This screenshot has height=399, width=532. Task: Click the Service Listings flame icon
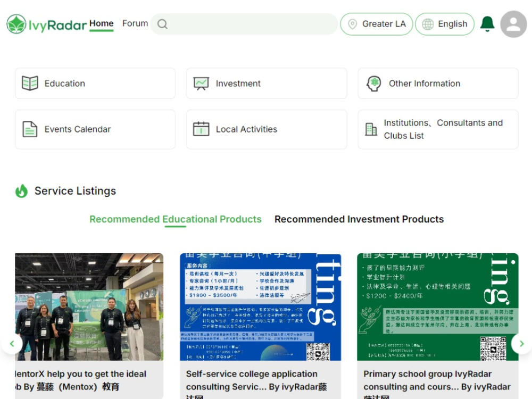pyautogui.click(x=21, y=191)
